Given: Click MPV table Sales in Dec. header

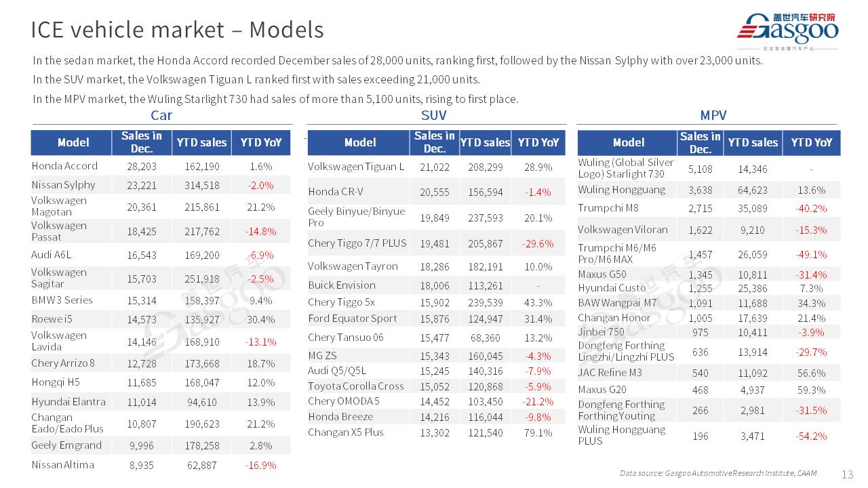Looking at the screenshot, I should [x=700, y=142].
